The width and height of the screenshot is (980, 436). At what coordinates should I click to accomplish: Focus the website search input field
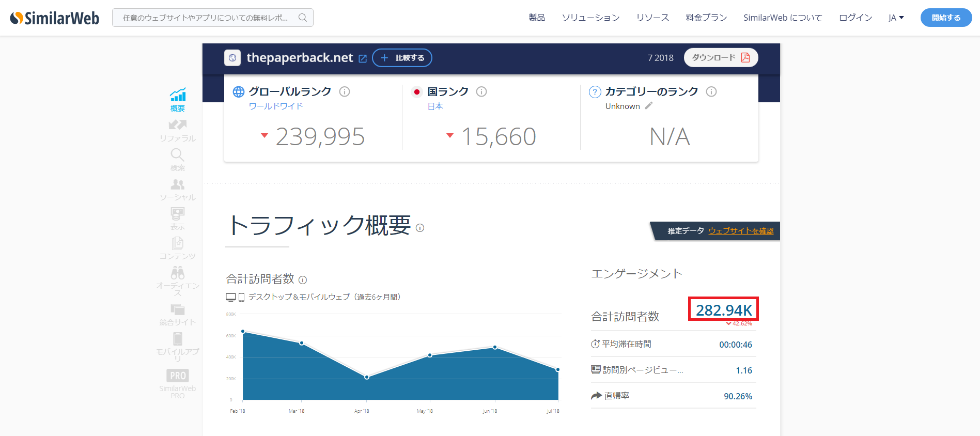212,18
